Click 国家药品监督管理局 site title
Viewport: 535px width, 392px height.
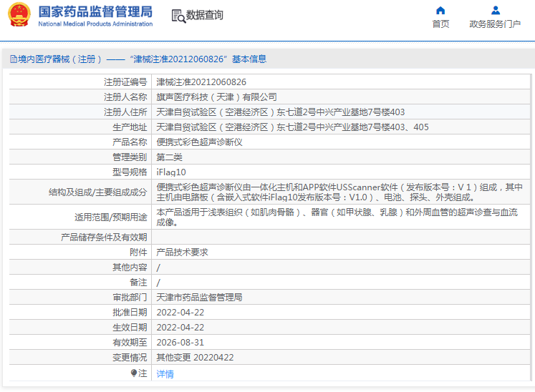coord(95,11)
